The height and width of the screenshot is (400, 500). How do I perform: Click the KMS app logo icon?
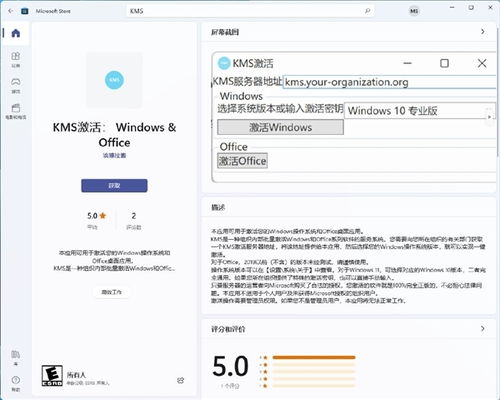pos(114,80)
